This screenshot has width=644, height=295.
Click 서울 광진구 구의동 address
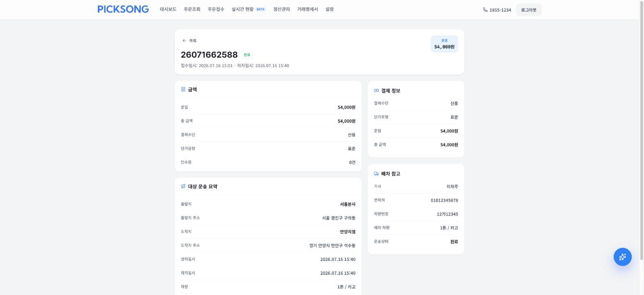tap(338, 218)
